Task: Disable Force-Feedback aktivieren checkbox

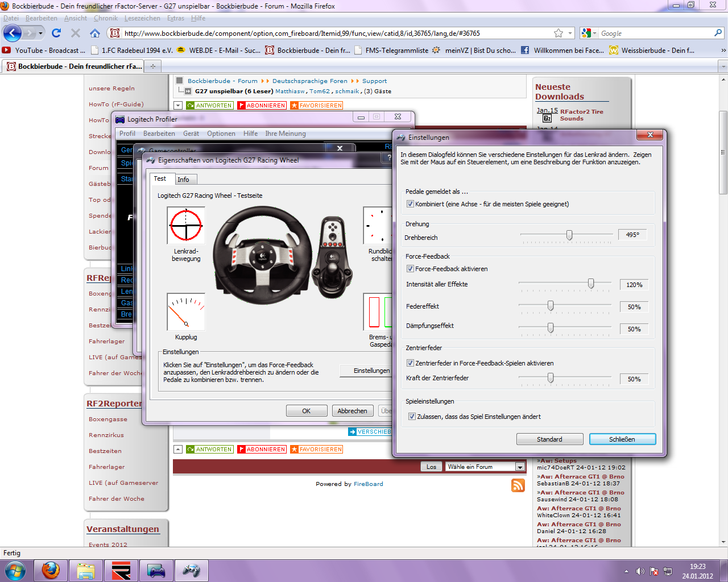Action: (x=410, y=269)
